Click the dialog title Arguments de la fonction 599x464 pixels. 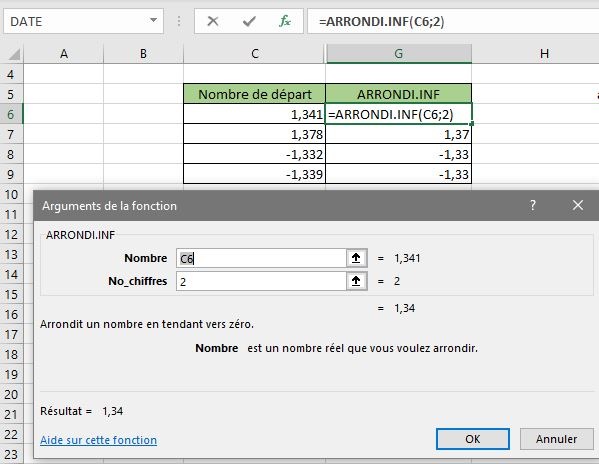tap(109, 206)
